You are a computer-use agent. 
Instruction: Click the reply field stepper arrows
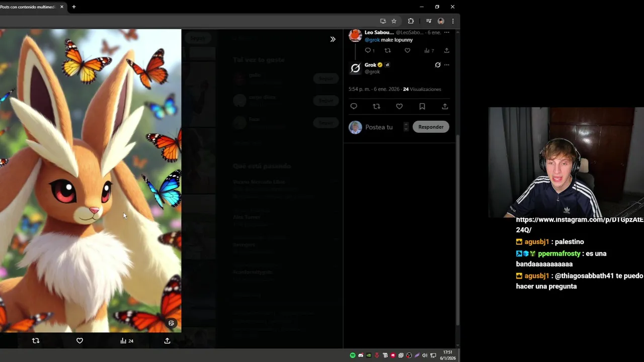click(406, 127)
